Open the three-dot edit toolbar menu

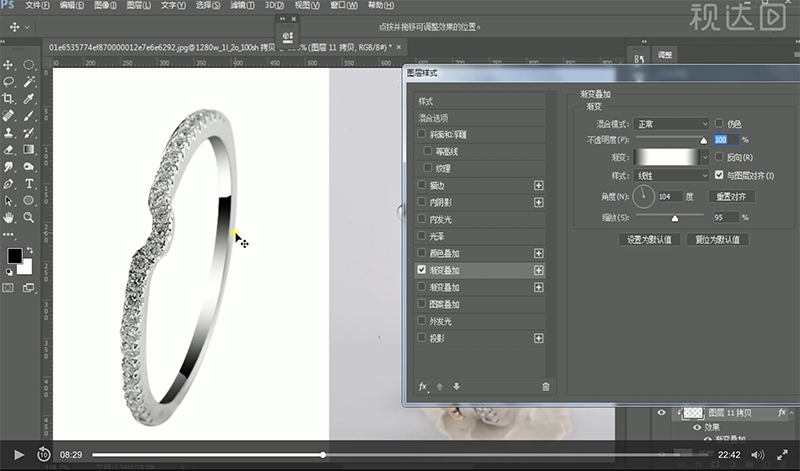pyautogui.click(x=8, y=235)
